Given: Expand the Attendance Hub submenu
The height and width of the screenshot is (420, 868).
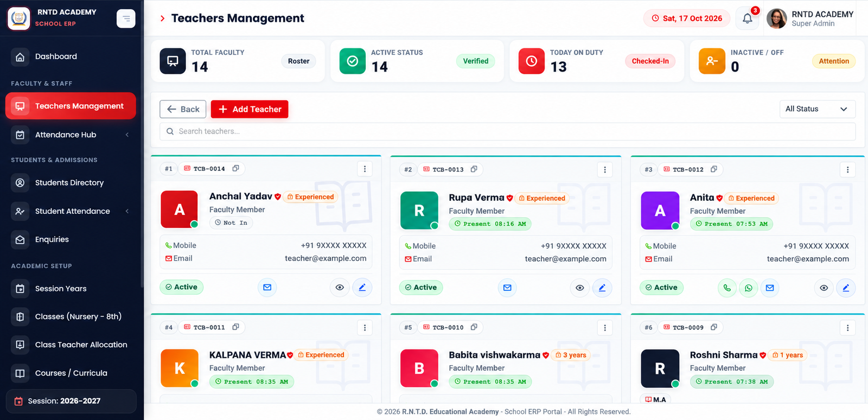Looking at the screenshot, I should click(x=127, y=135).
